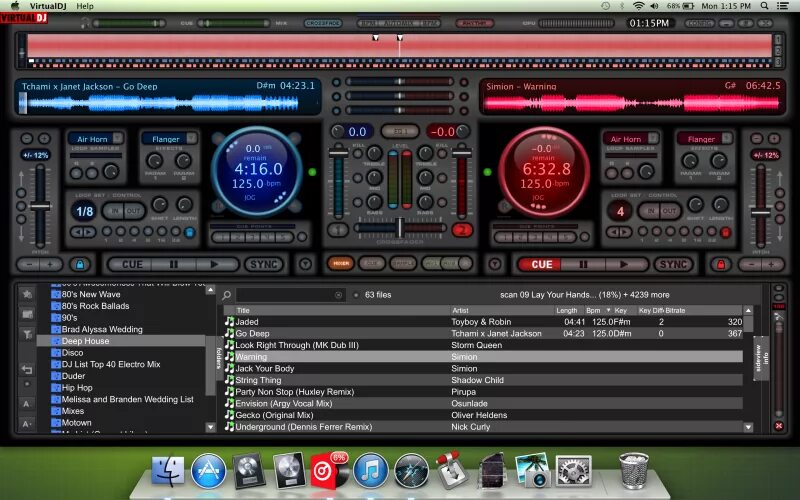Pause the right deck
Viewport: 800px width, 500px height.
coord(583,264)
